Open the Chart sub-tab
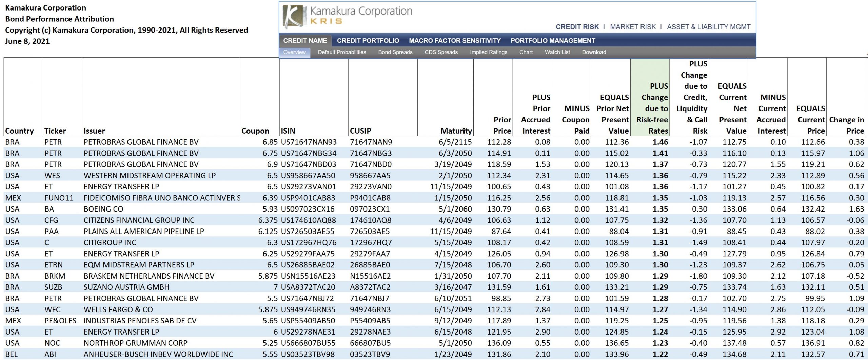Viewport: 868px width, 360px height. tap(526, 52)
